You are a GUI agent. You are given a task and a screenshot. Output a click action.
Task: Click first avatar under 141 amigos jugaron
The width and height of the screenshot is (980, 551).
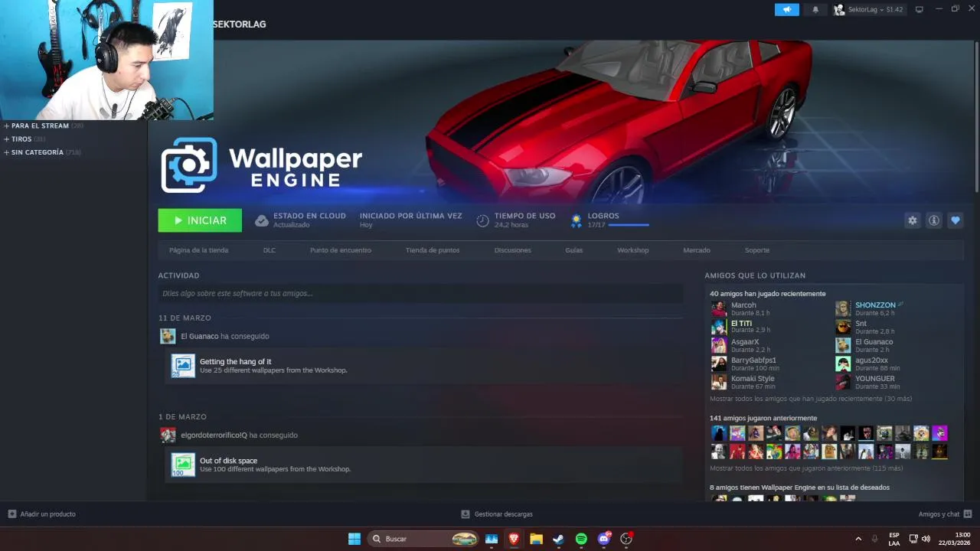point(719,433)
